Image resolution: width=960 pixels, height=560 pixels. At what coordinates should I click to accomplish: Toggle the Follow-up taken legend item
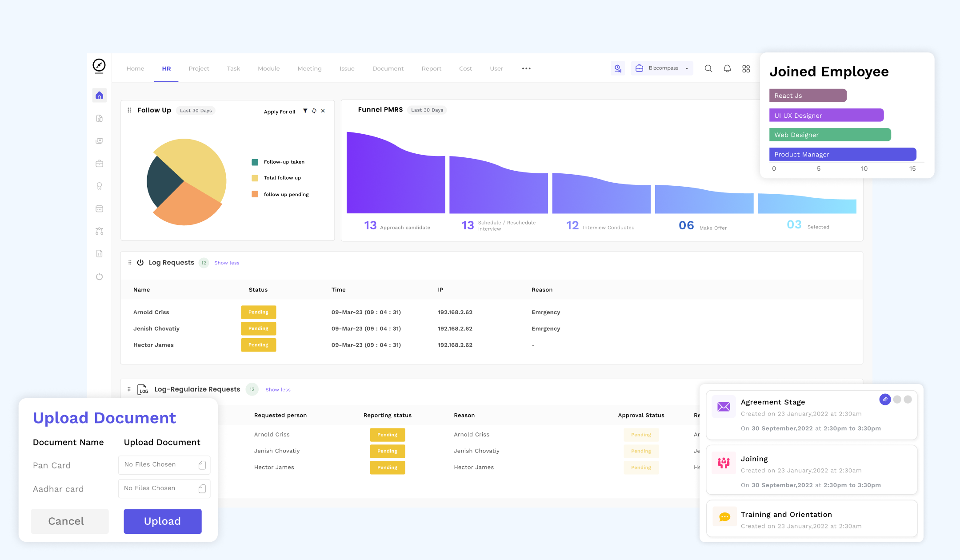(x=278, y=162)
